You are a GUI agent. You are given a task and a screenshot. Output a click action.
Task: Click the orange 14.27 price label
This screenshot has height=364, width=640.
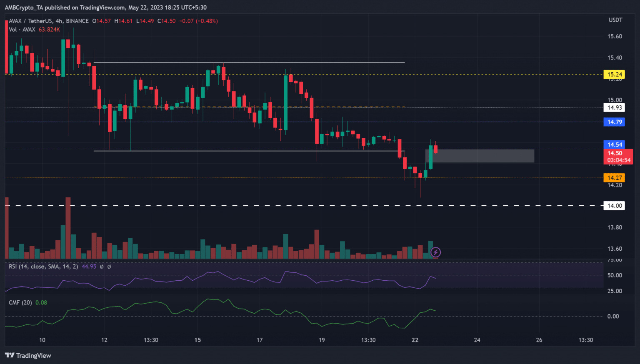pos(614,178)
